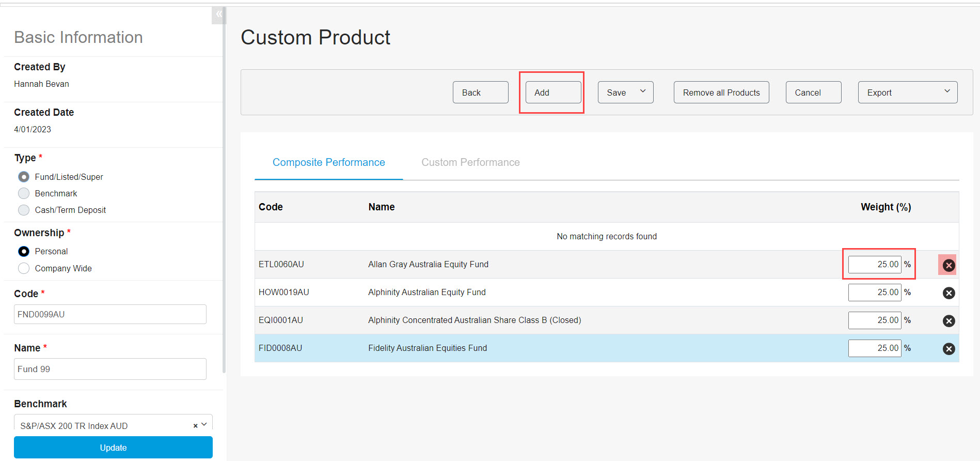
Task: Delete the EQI0001AU product row
Action: pos(949,321)
